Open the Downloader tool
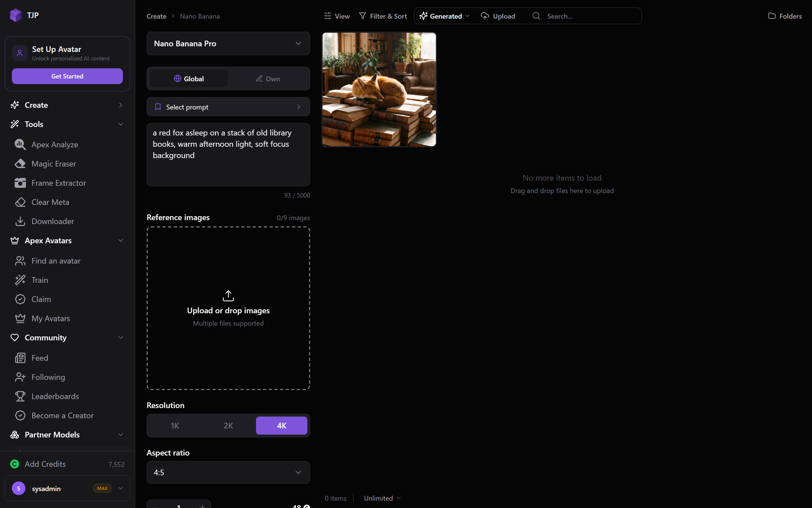Image resolution: width=812 pixels, height=508 pixels. coord(53,221)
